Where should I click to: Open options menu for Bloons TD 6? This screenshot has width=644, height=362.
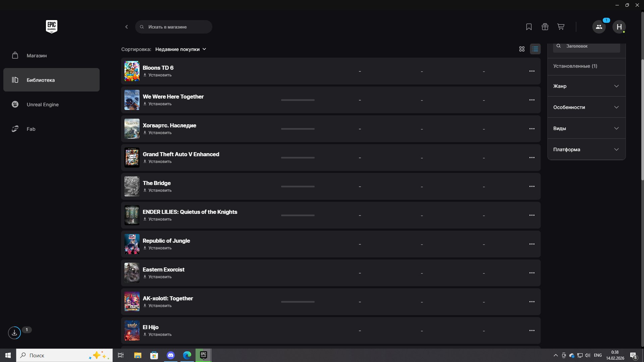532,71
